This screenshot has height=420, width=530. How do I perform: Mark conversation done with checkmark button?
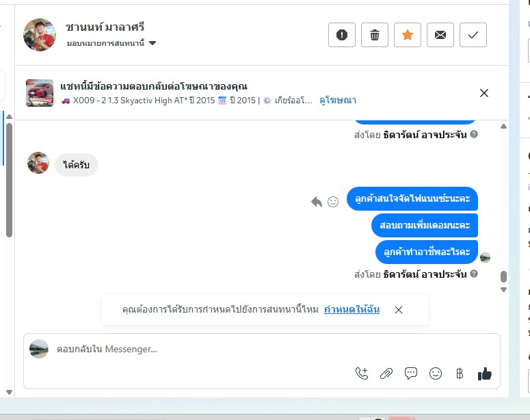[x=473, y=35]
